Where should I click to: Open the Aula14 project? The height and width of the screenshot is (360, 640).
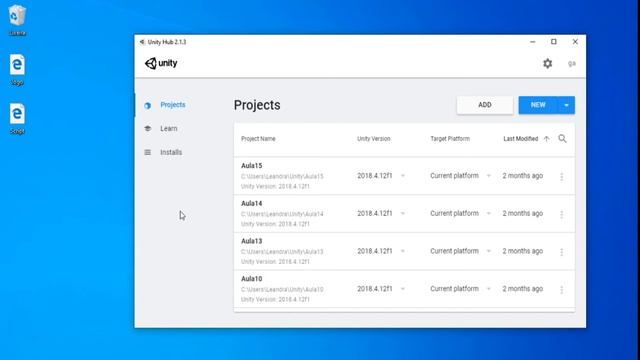(251, 203)
